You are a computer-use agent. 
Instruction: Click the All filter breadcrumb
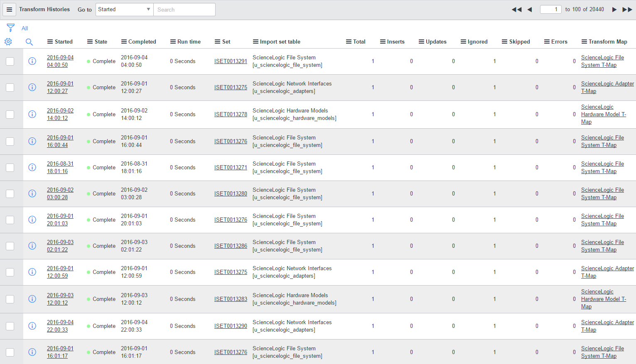[x=25, y=28]
